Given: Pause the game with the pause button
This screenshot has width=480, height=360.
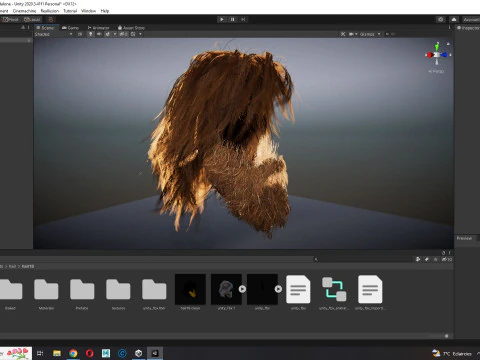Looking at the screenshot, I should click(232, 19).
